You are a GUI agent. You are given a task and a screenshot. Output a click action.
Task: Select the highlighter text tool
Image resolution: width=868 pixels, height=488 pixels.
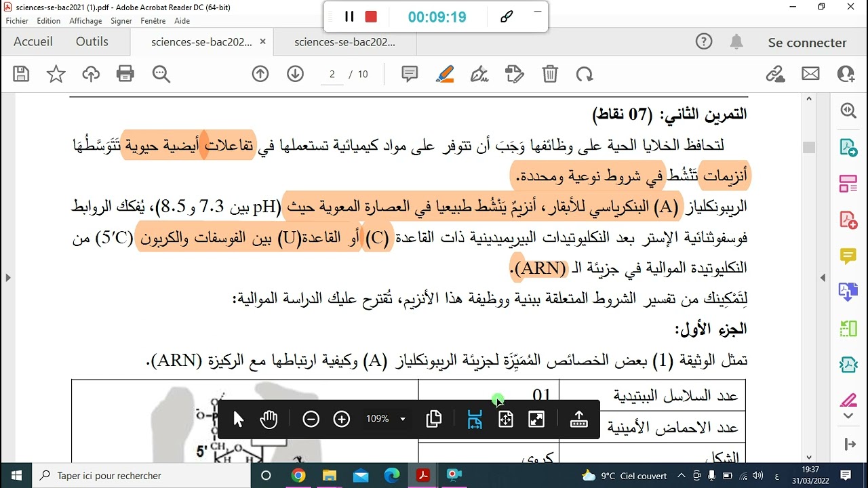click(x=445, y=74)
